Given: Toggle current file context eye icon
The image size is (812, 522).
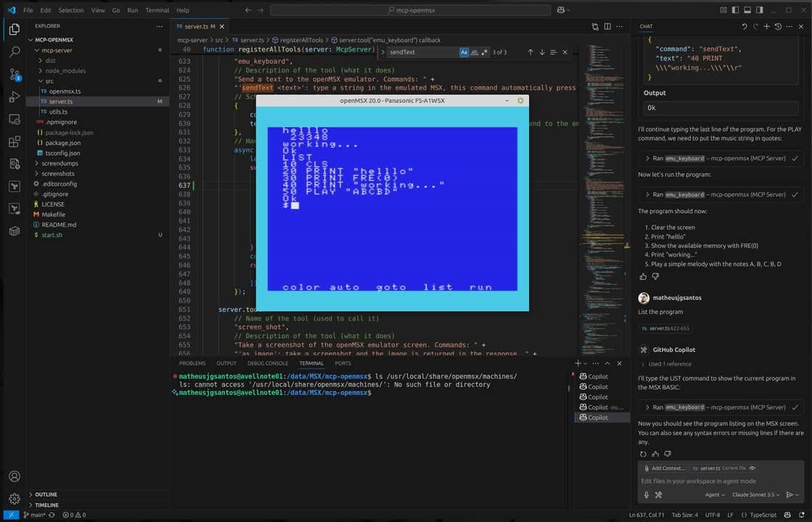Looking at the screenshot, I should point(752,468).
